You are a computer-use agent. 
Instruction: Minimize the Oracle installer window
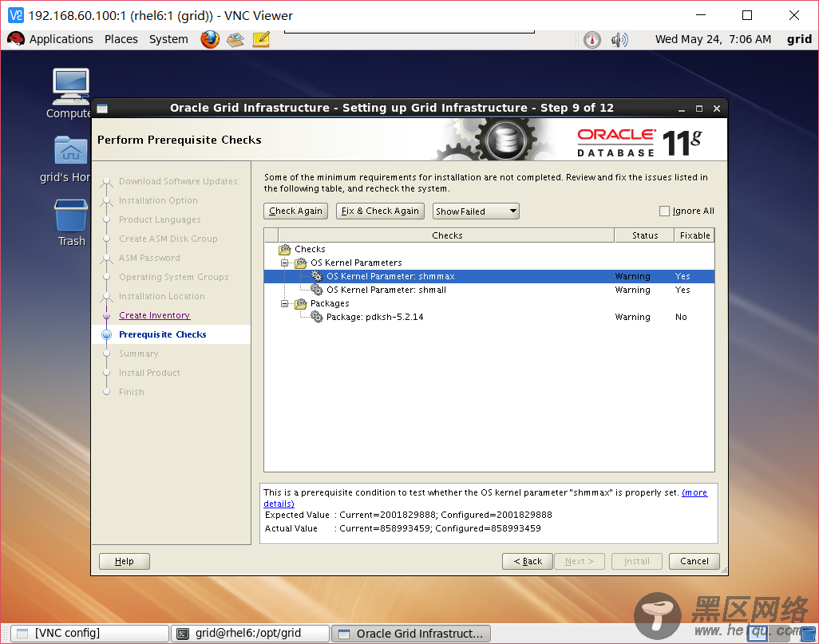(681, 109)
